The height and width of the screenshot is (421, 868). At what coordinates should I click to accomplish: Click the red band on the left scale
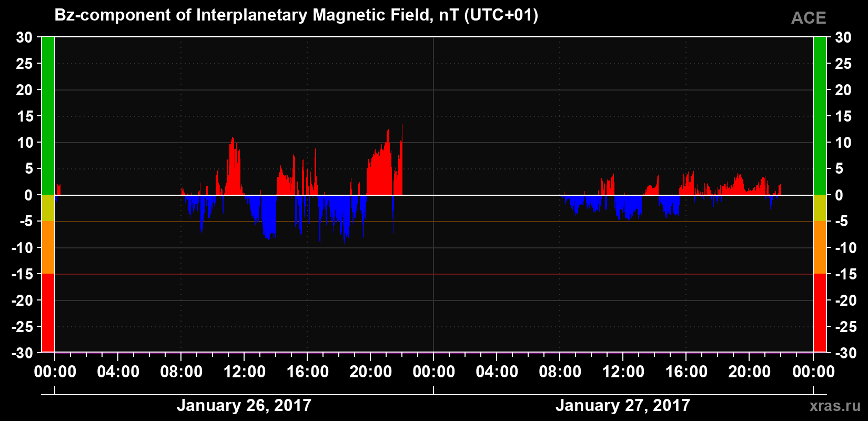(x=48, y=313)
